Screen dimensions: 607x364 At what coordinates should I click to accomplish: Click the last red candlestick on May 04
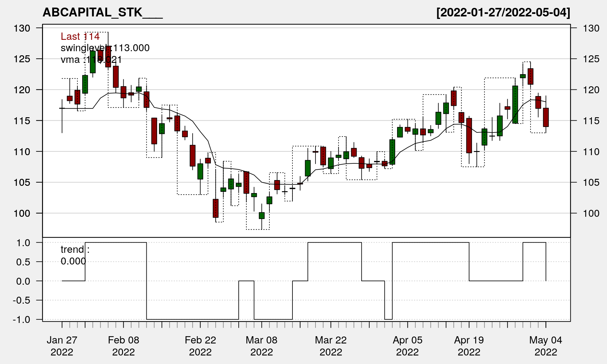(x=546, y=117)
